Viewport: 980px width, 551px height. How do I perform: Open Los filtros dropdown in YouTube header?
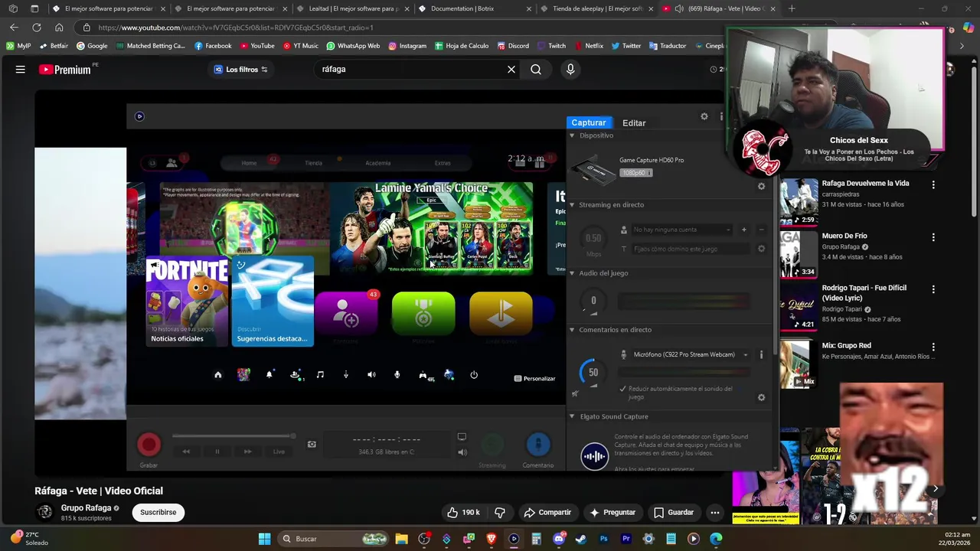(241, 70)
